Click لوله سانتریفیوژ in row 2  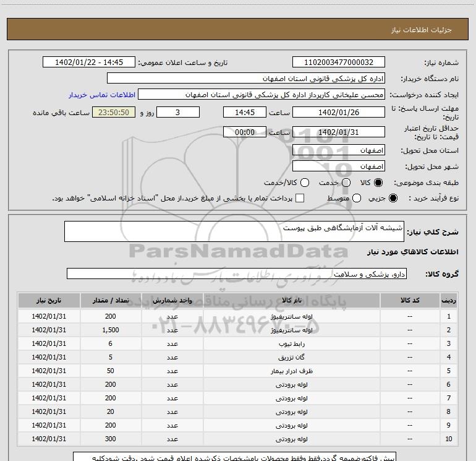(291, 330)
